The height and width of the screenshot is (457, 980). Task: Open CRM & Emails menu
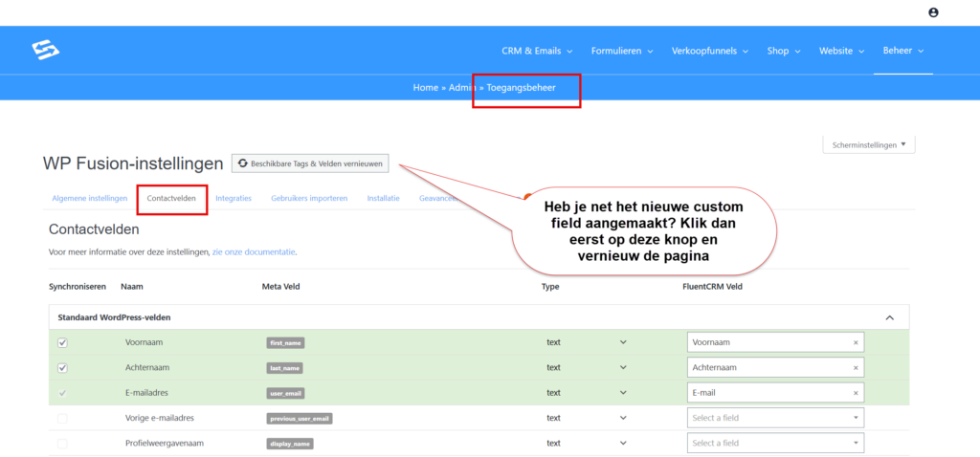[537, 52]
